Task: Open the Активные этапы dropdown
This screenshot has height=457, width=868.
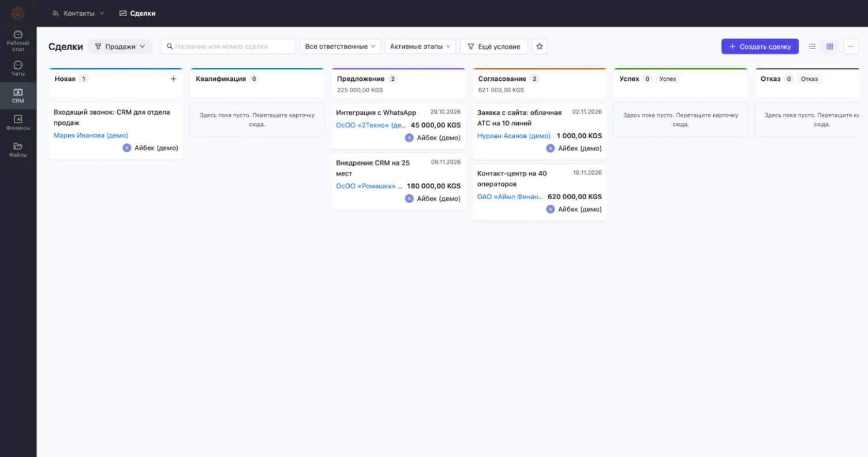Action: tap(420, 47)
